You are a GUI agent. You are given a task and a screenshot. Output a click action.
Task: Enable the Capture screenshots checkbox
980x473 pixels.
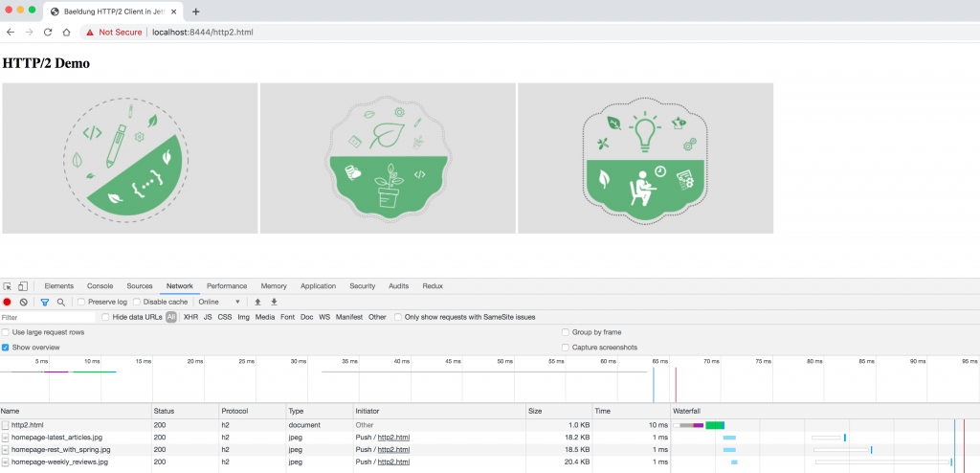click(x=566, y=348)
